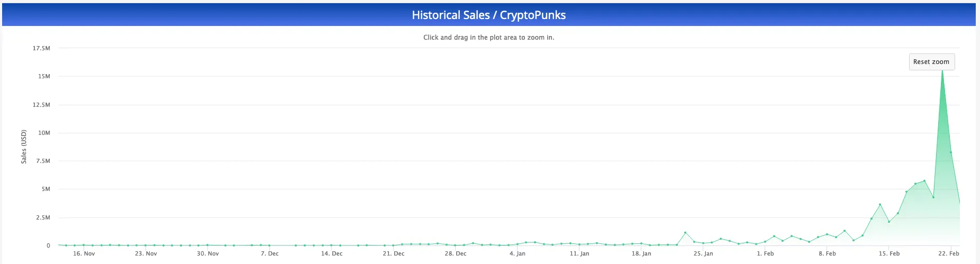Viewport: 980px width, 264px height.
Task: Click the 5M y-axis label
Action: coord(46,189)
